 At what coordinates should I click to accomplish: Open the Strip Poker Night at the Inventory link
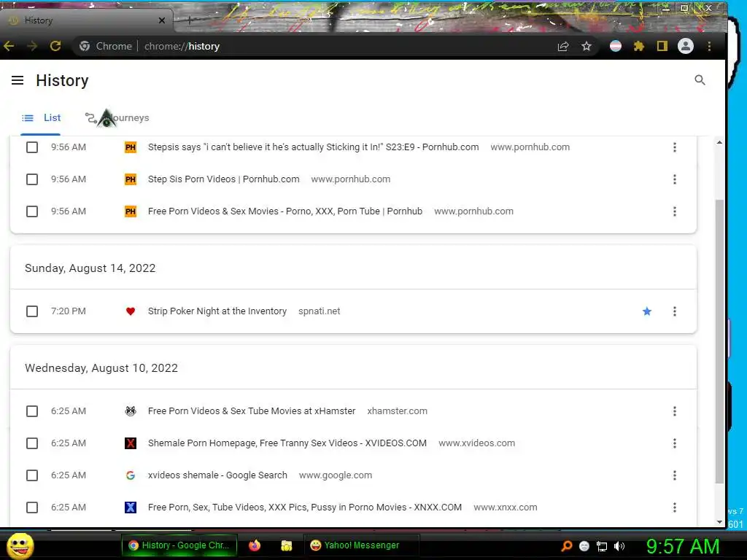(217, 311)
